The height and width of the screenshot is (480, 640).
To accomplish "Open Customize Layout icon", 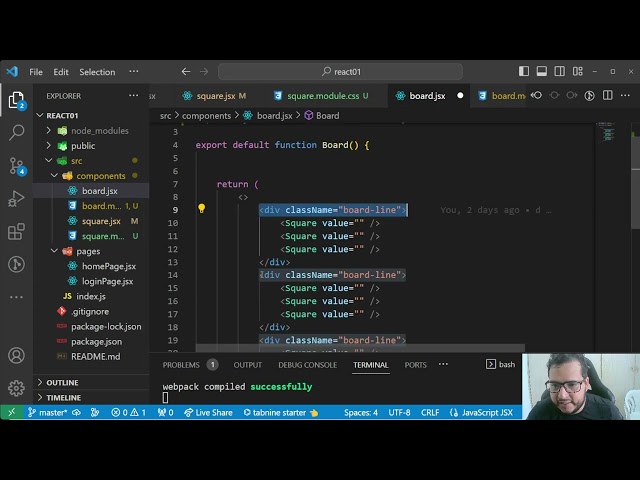I will [x=578, y=71].
